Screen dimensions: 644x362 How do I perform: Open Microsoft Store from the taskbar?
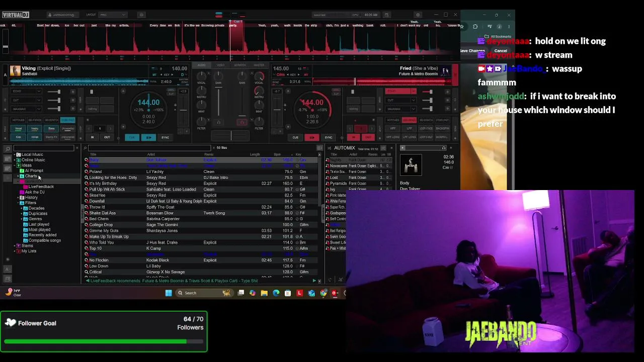click(x=288, y=293)
